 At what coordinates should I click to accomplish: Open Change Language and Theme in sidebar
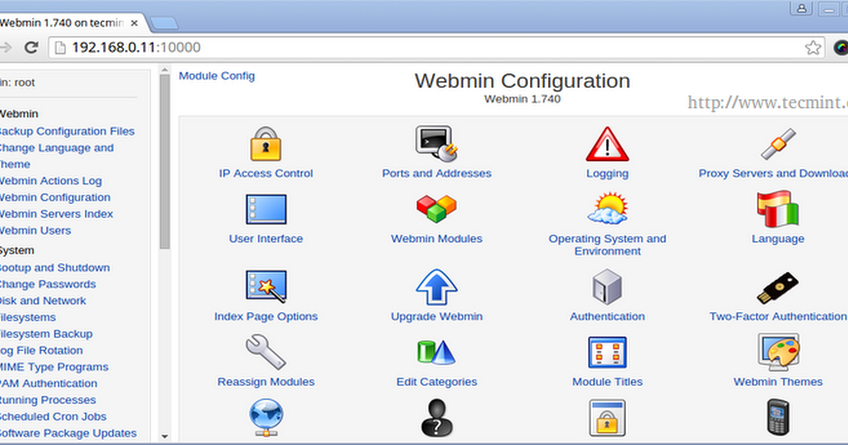tap(57, 156)
